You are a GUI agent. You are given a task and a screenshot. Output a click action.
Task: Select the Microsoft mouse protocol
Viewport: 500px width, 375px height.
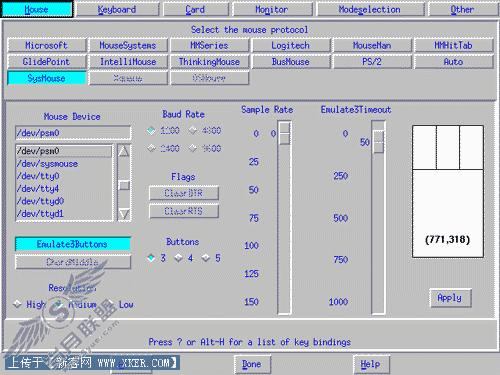click(x=47, y=45)
